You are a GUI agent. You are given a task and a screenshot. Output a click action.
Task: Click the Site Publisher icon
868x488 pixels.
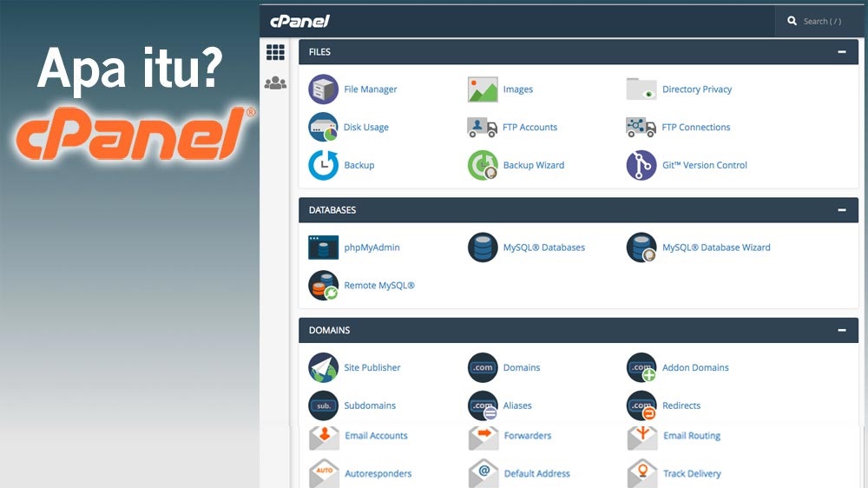[x=323, y=368]
